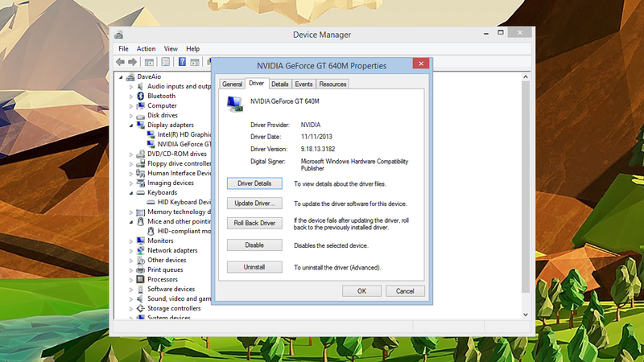Click the vertical scrollbar thumb in Device Manager
This screenshot has width=644, height=362.
click(526, 187)
